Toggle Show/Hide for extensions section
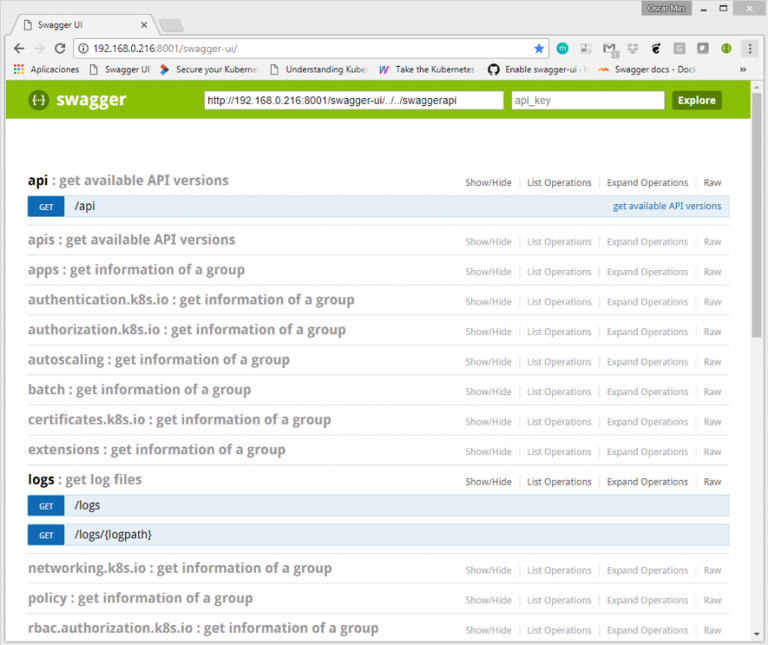 click(x=488, y=452)
